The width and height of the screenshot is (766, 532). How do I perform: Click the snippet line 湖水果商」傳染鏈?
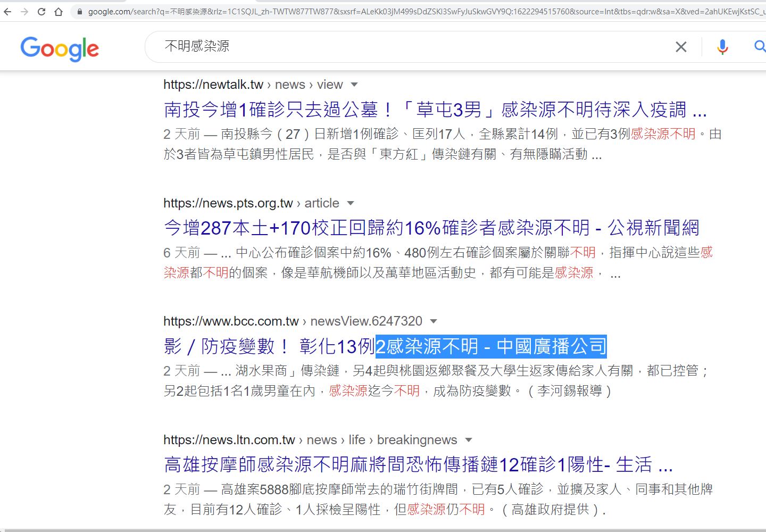point(437,371)
